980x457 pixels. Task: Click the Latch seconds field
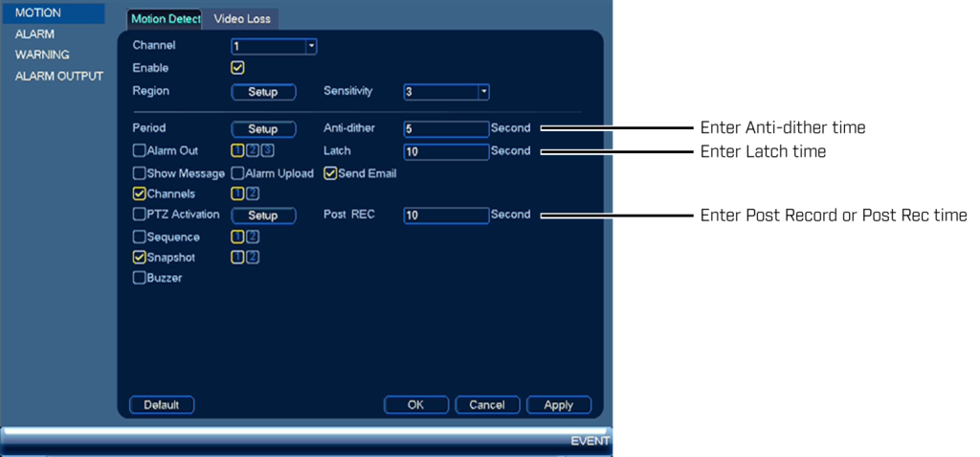[x=446, y=151]
